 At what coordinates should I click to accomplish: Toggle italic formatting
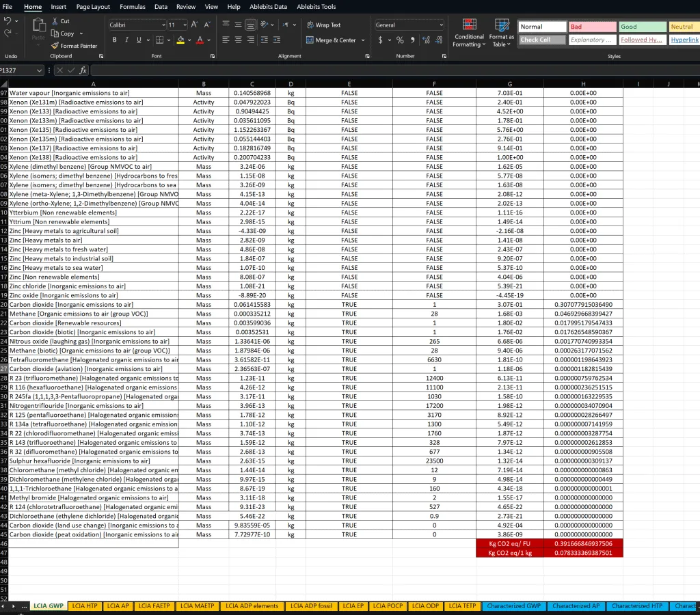126,39
